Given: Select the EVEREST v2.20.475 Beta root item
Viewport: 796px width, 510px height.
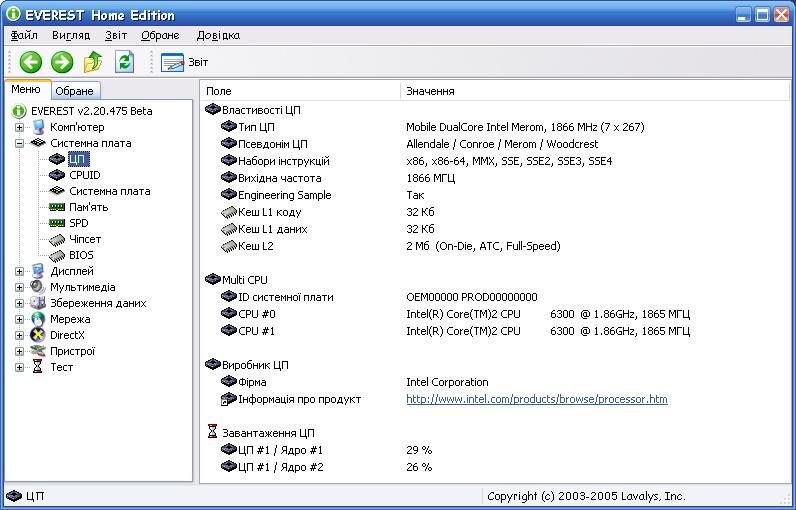Looking at the screenshot, I should 91,111.
